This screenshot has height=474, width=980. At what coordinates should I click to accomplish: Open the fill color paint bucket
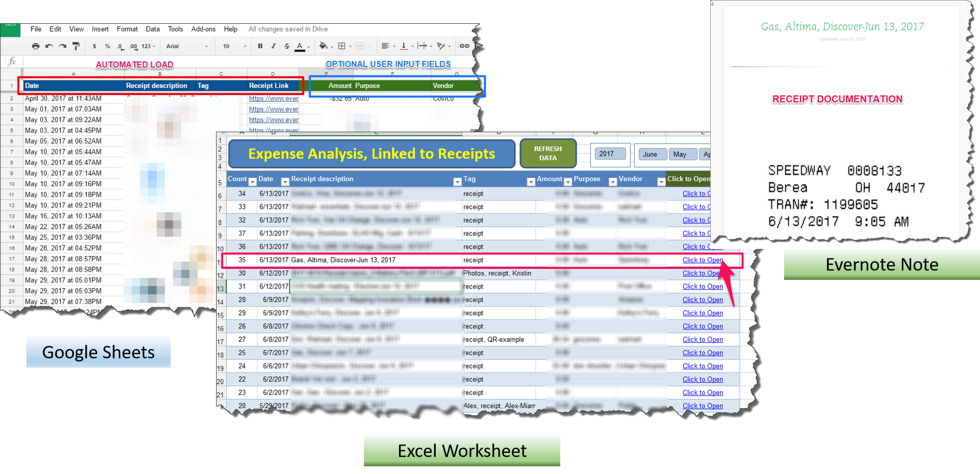pyautogui.click(x=324, y=46)
